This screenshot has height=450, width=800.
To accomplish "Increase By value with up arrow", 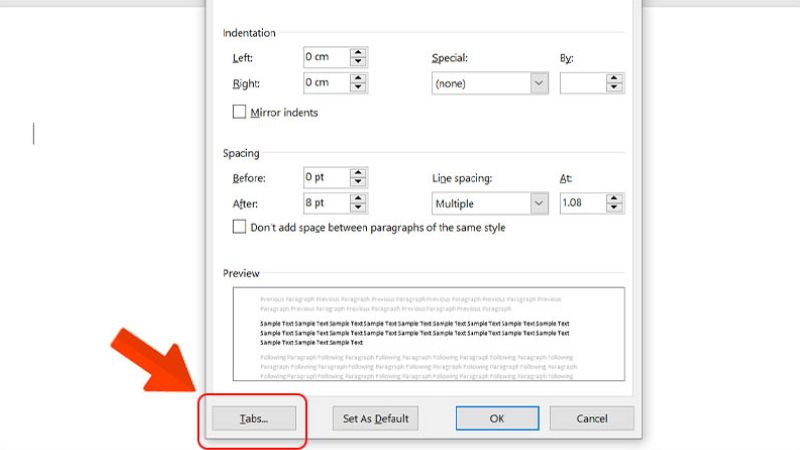I will (614, 78).
